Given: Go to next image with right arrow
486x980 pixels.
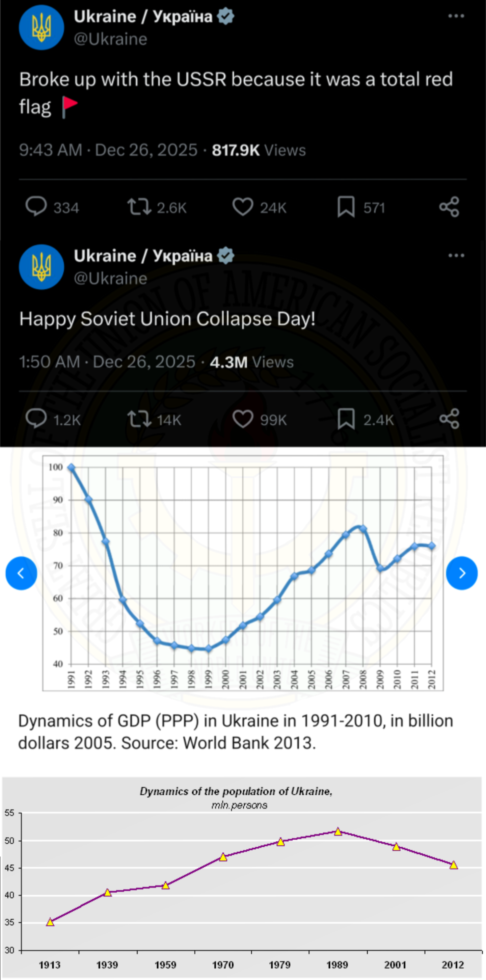Looking at the screenshot, I should [x=462, y=573].
